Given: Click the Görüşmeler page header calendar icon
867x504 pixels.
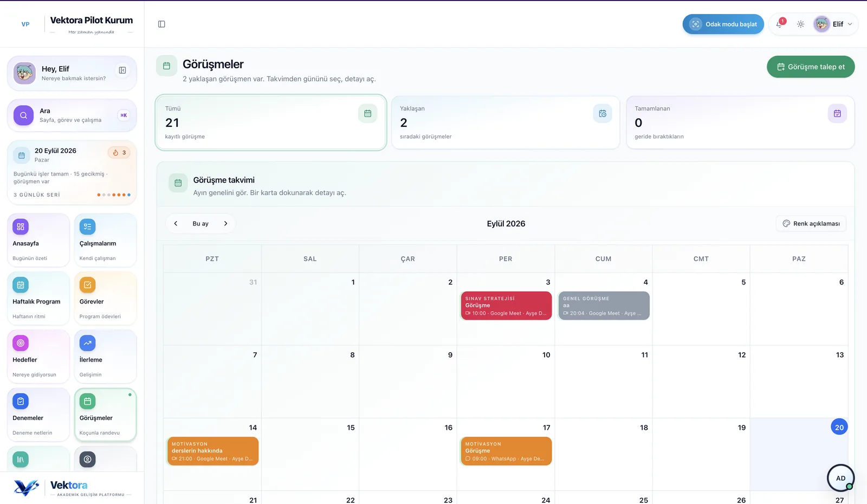Looking at the screenshot, I should point(167,66).
